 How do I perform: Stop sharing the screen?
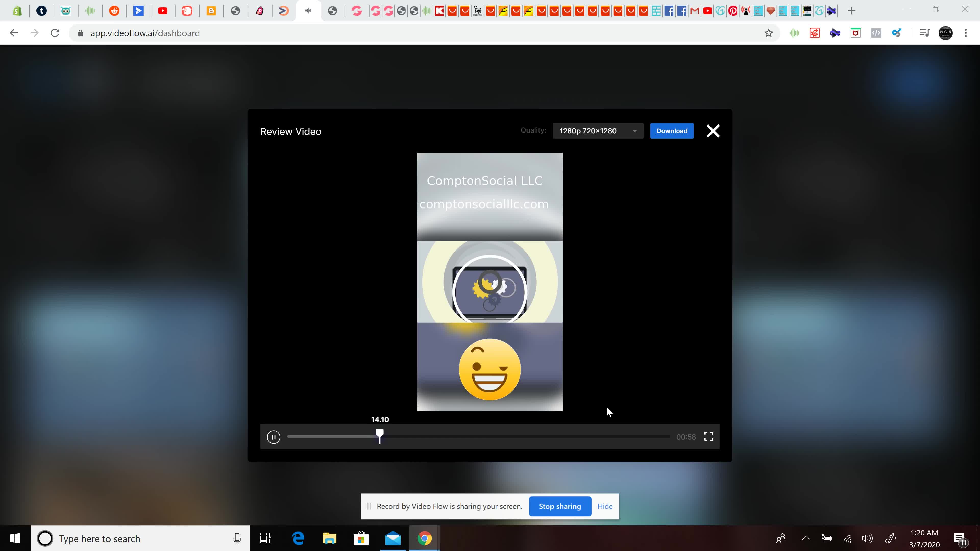click(x=560, y=506)
